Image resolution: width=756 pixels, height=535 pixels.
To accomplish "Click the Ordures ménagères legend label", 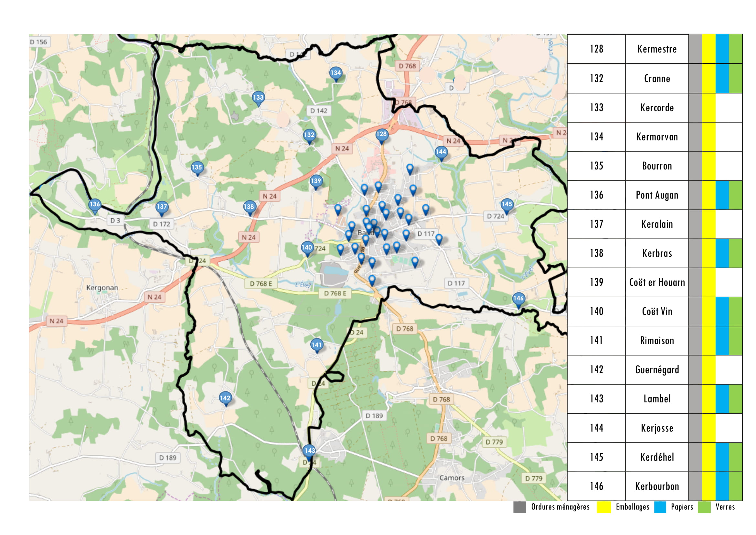I will point(560,507).
